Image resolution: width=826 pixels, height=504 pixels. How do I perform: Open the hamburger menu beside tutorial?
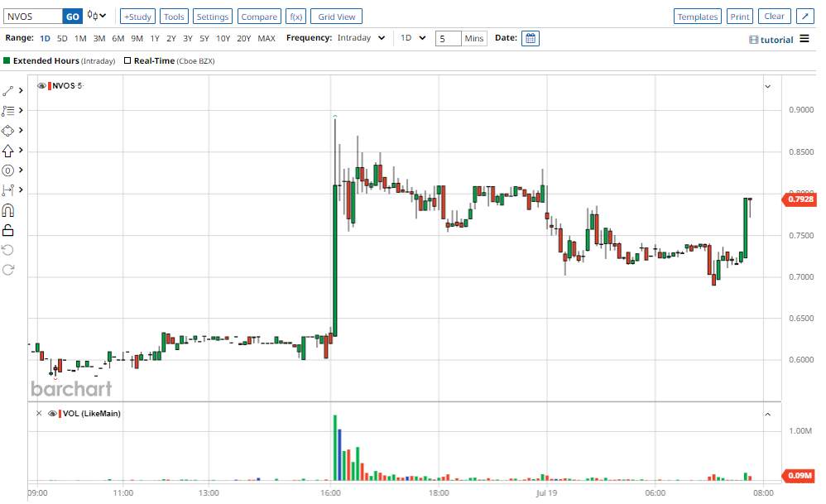click(x=804, y=39)
